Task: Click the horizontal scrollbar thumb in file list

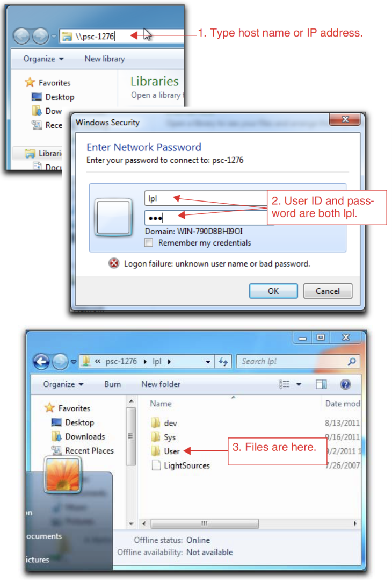Action: click(205, 523)
